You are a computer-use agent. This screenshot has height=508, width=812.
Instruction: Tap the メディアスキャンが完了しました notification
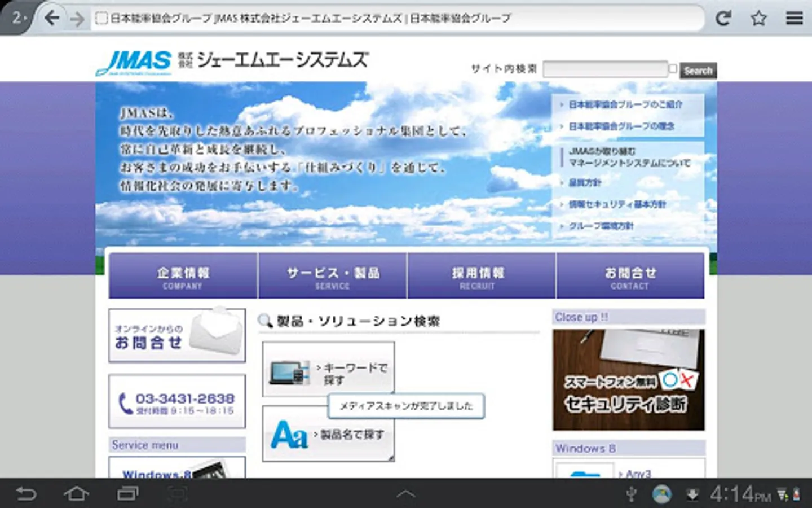coord(406,406)
